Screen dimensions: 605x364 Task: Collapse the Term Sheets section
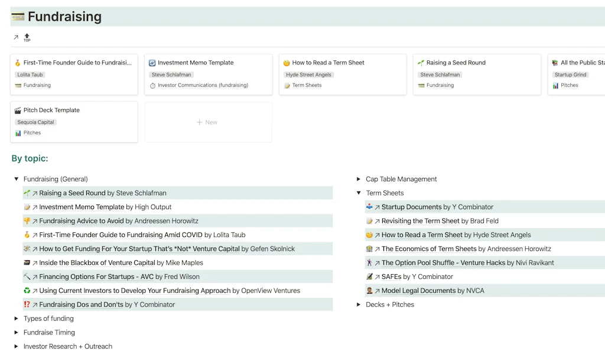359,193
